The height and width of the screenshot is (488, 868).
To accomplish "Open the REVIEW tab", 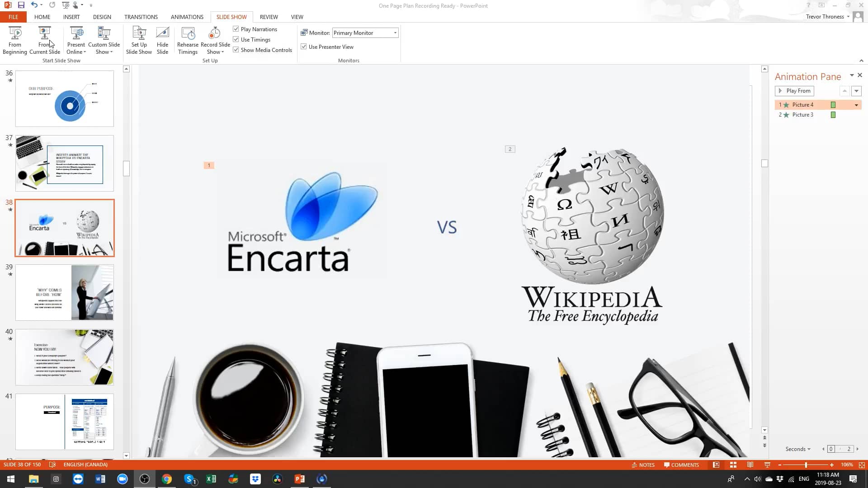I will pyautogui.click(x=269, y=17).
